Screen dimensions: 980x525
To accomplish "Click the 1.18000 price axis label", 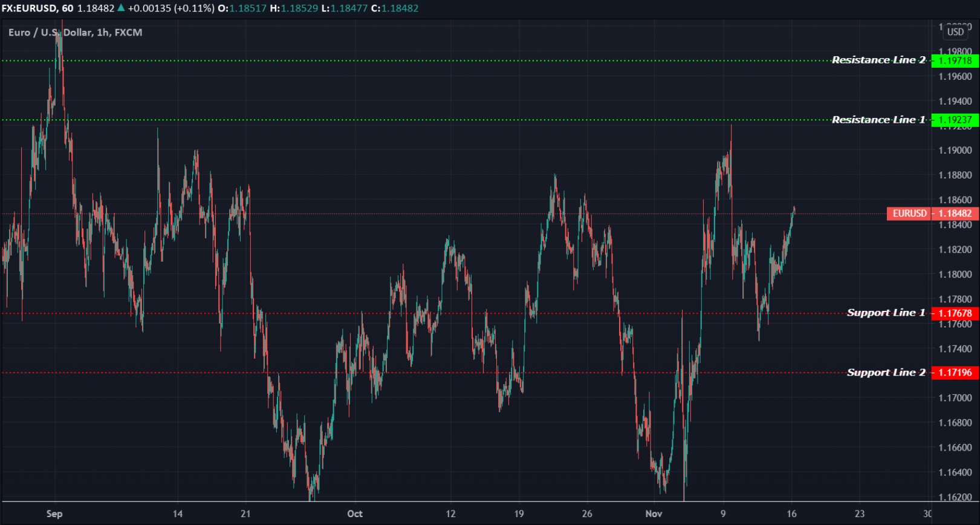I will [x=955, y=275].
